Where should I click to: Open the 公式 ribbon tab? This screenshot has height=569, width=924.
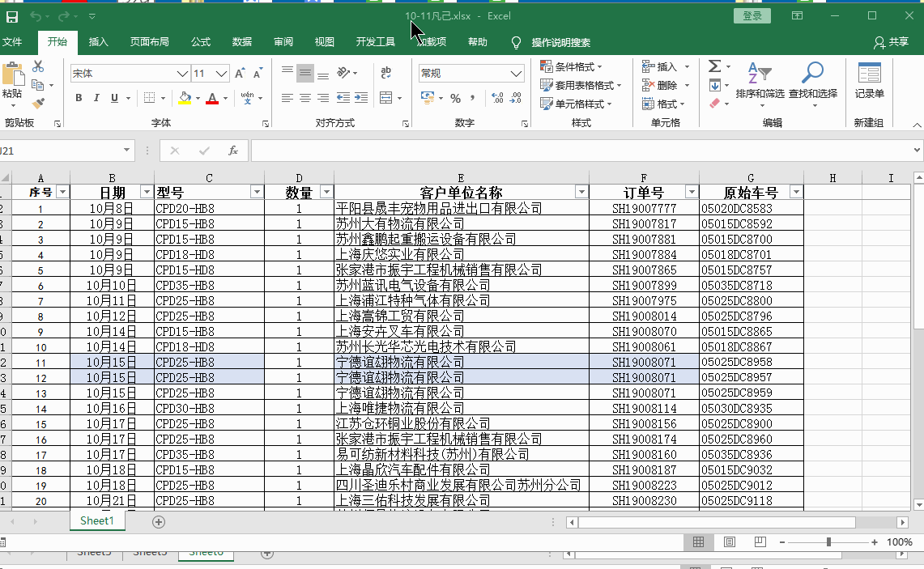click(200, 42)
